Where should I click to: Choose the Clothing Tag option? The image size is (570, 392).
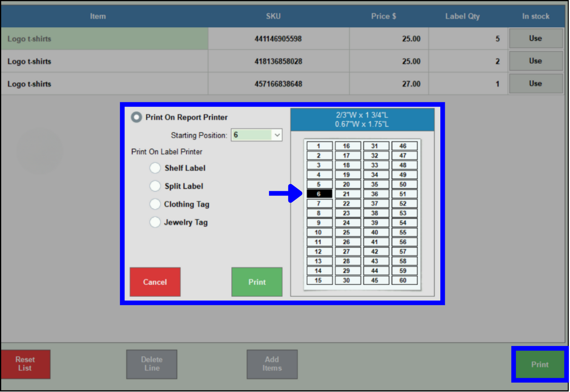click(155, 204)
